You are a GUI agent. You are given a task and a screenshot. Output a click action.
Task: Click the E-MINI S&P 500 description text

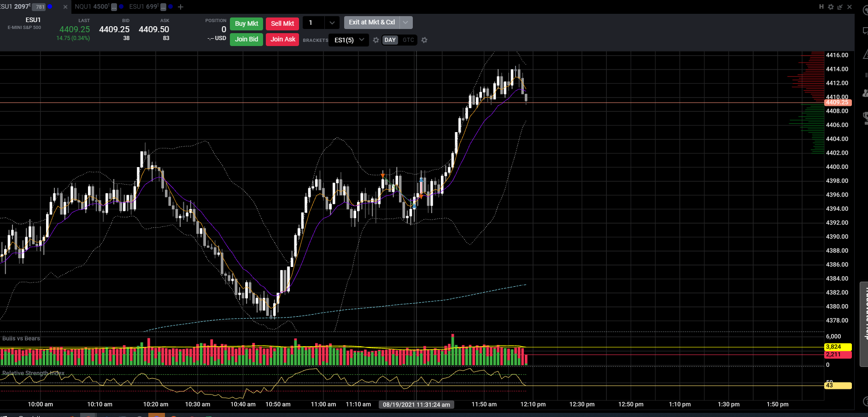pyautogui.click(x=24, y=28)
